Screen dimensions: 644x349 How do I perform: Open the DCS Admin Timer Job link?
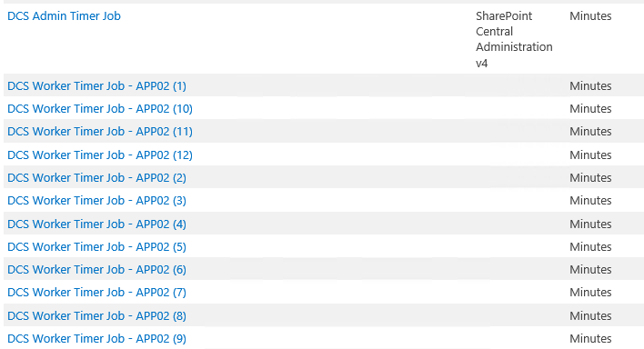pos(64,16)
